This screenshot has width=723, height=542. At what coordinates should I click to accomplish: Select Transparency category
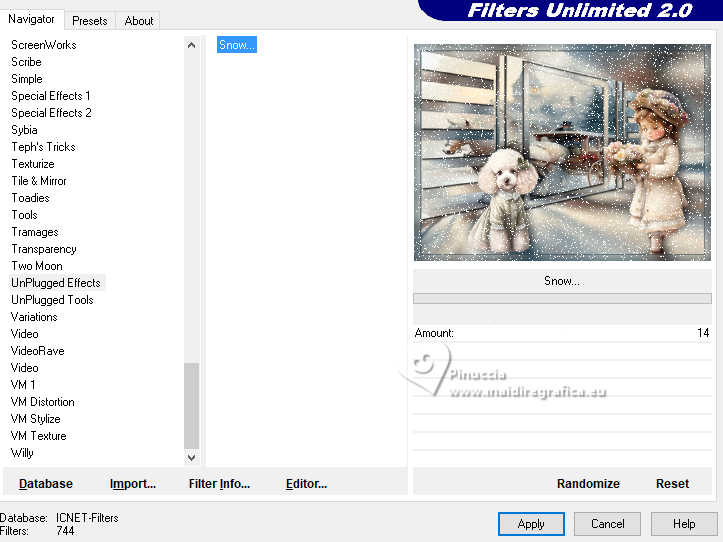[x=44, y=249]
